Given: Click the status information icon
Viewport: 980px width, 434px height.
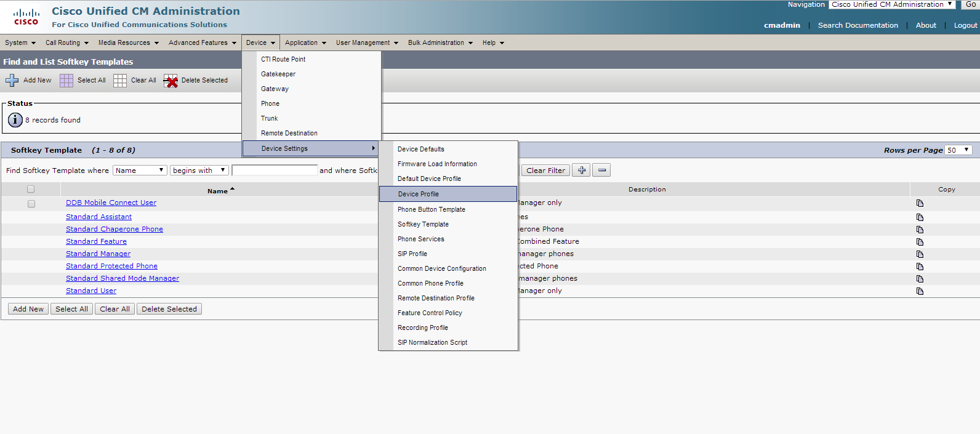Looking at the screenshot, I should coord(15,120).
